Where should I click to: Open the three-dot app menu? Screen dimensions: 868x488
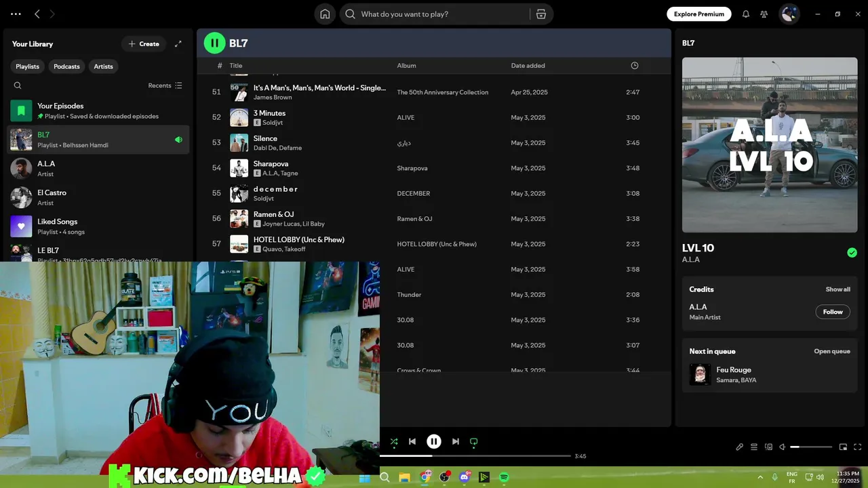[16, 14]
